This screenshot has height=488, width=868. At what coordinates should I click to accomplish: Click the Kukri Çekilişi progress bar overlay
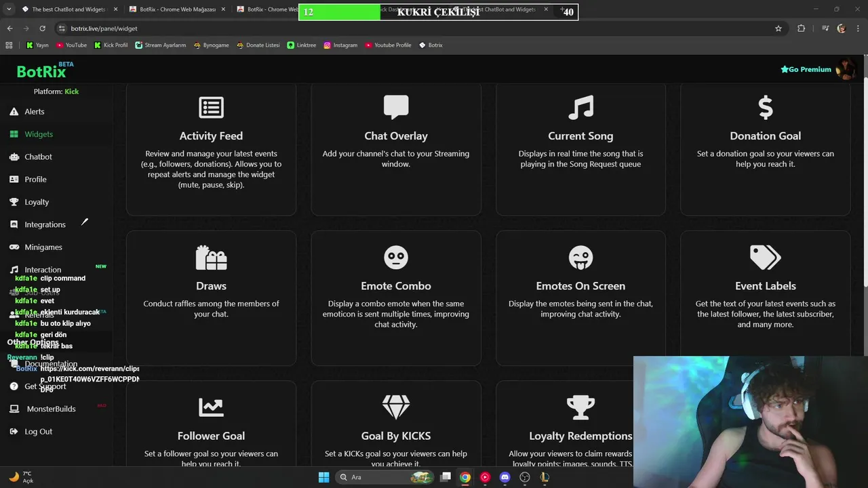point(438,12)
